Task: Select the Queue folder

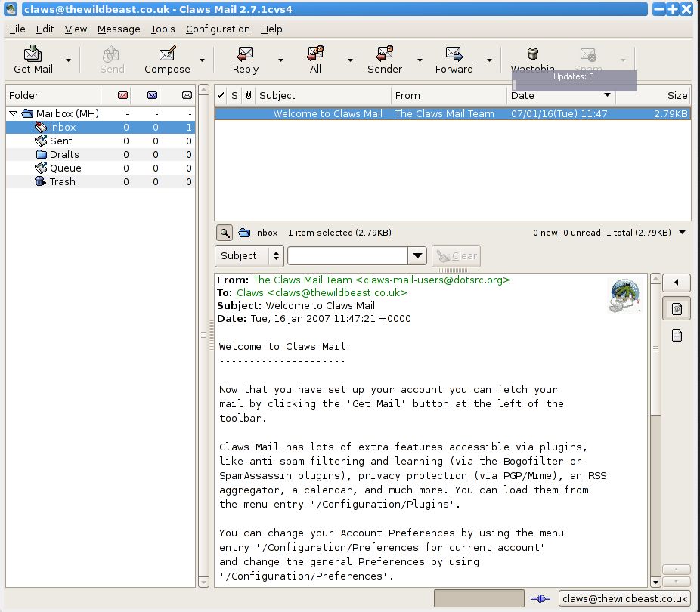Action: pos(101,168)
